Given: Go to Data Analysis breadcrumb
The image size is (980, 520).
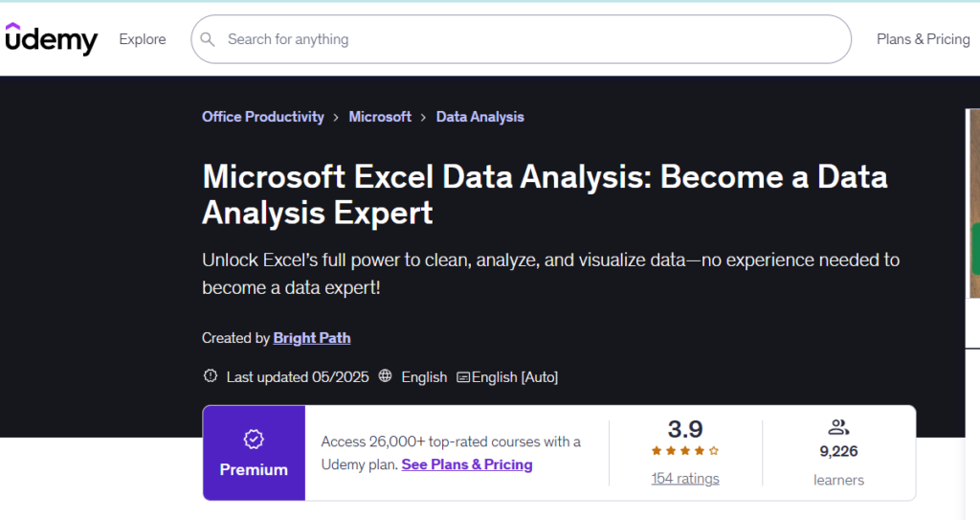Looking at the screenshot, I should (480, 117).
